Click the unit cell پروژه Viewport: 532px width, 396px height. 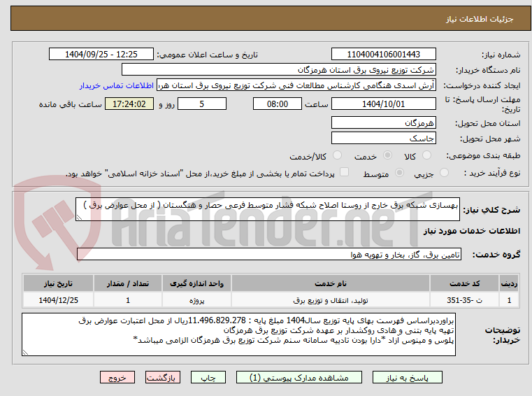(196, 301)
